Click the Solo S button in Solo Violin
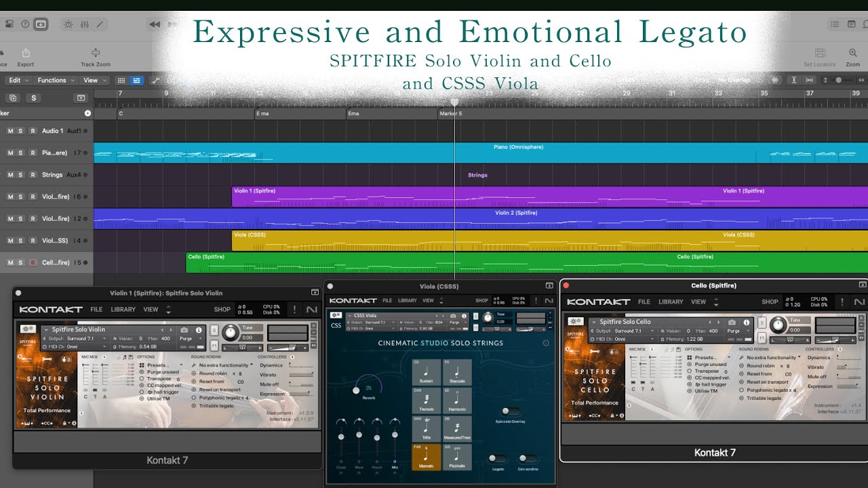Image resolution: width=868 pixels, height=488 pixels. [214, 330]
